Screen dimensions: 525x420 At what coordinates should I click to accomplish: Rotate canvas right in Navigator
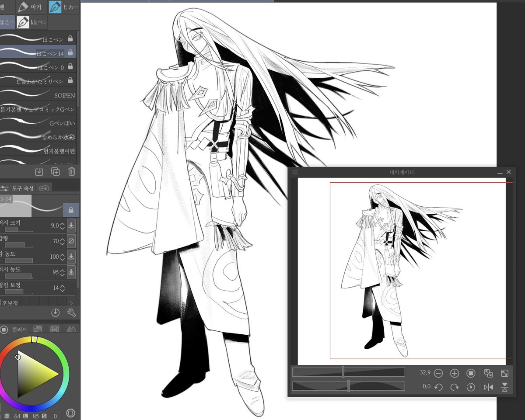coord(455,387)
